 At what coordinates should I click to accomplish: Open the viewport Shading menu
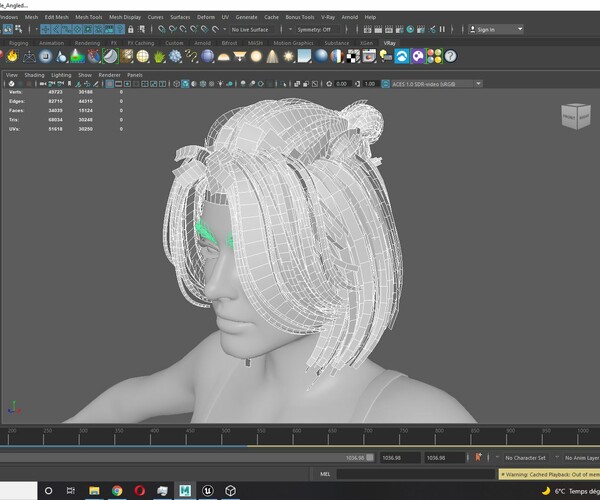pos(34,75)
